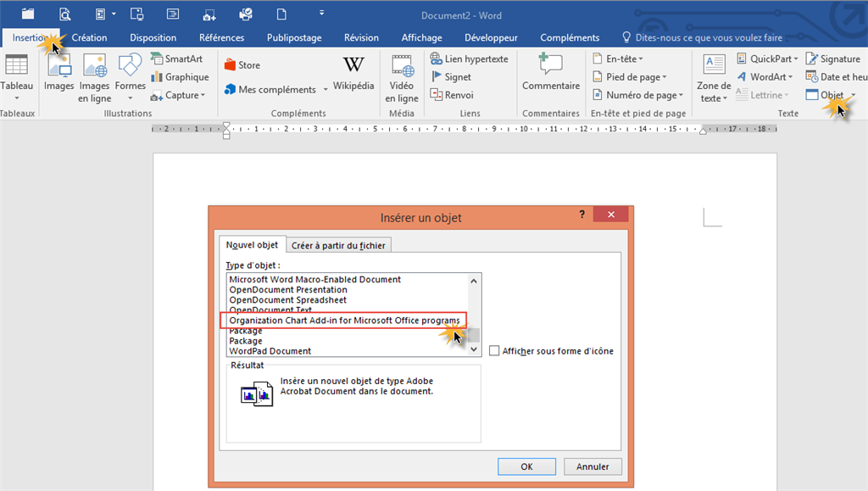868x491 pixels.
Task: Open the Références ribbon tab
Action: pos(221,37)
